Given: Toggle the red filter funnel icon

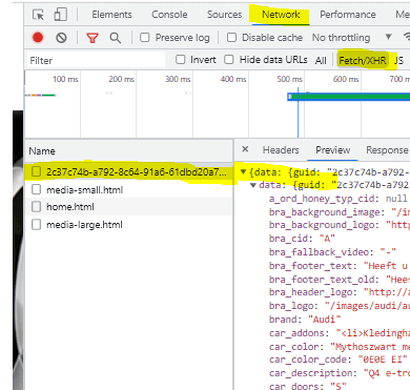Looking at the screenshot, I should click(x=92, y=38).
